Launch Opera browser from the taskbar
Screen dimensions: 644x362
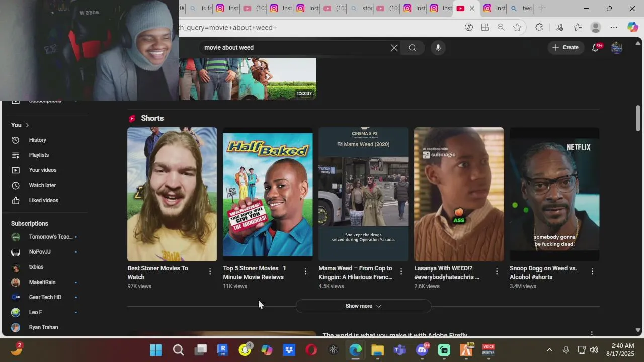[x=311, y=350]
